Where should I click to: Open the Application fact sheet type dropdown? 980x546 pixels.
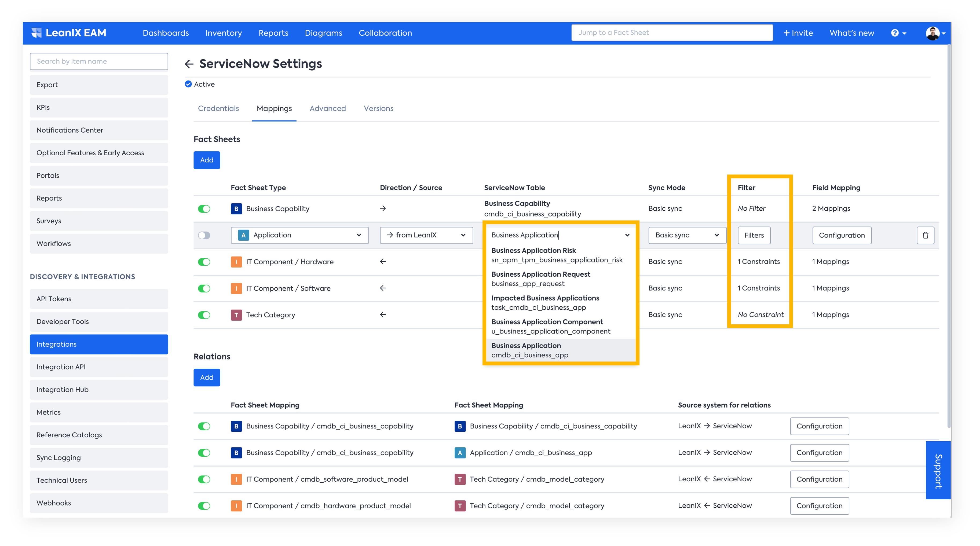(x=299, y=235)
